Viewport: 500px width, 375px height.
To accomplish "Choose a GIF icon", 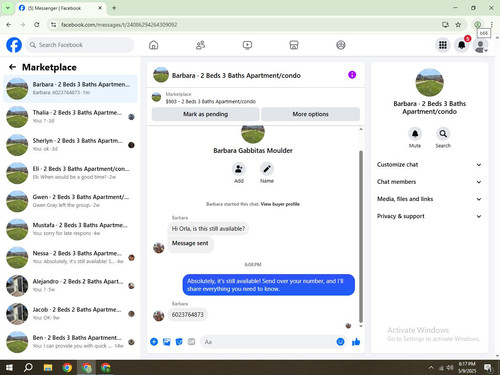I will click(191, 342).
